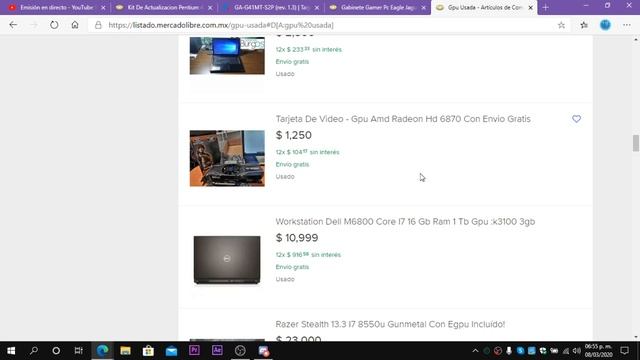
Task: Go back with the browser back arrow
Action: click(13, 25)
